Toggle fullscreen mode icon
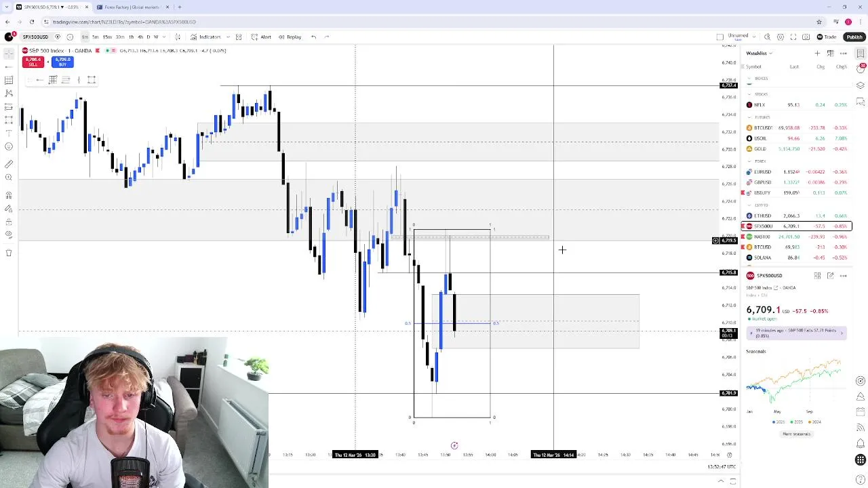The height and width of the screenshot is (488, 868). (793, 37)
